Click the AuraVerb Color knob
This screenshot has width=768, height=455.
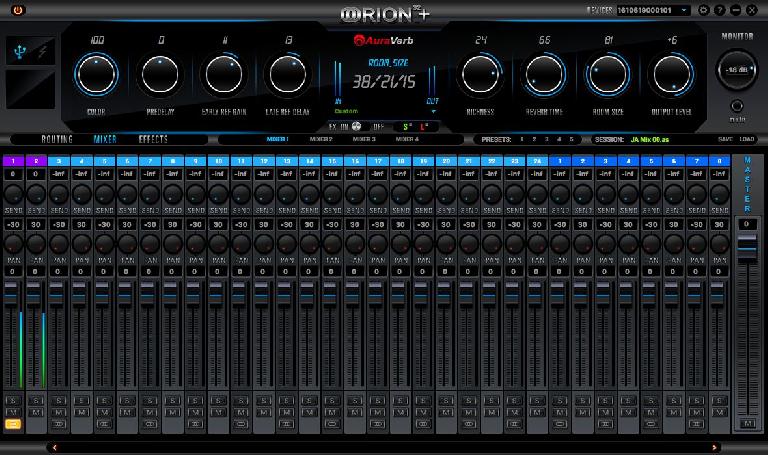[96, 74]
